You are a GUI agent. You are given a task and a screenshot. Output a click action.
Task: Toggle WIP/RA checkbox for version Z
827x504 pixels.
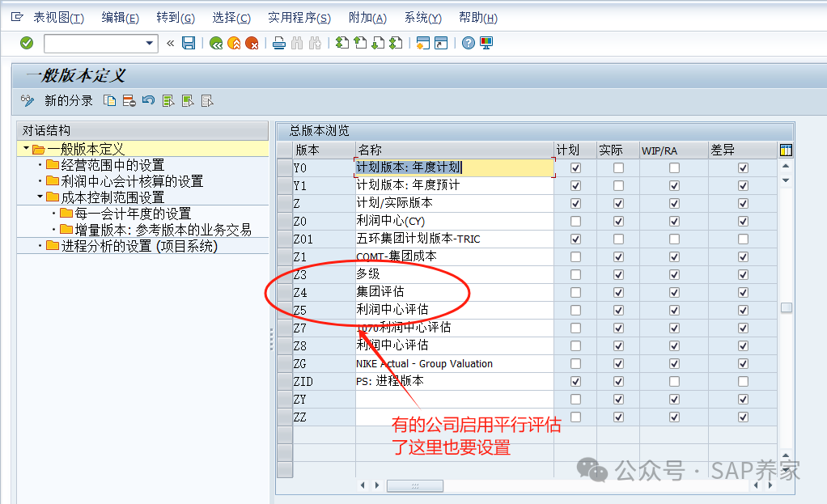[x=674, y=204]
